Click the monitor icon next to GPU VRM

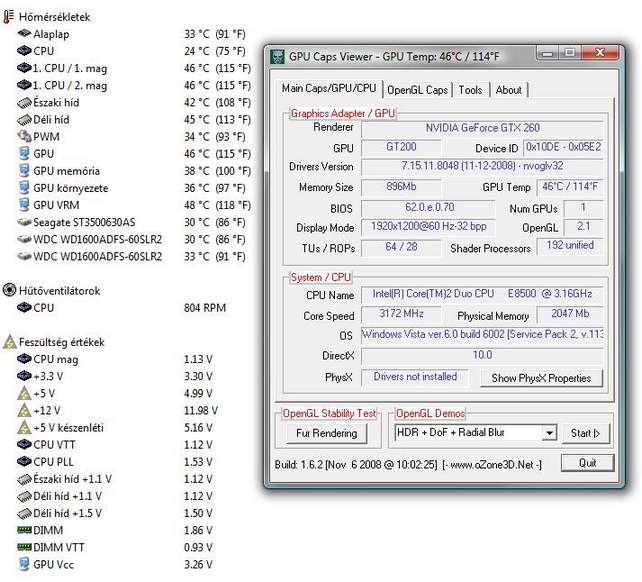[24, 204]
